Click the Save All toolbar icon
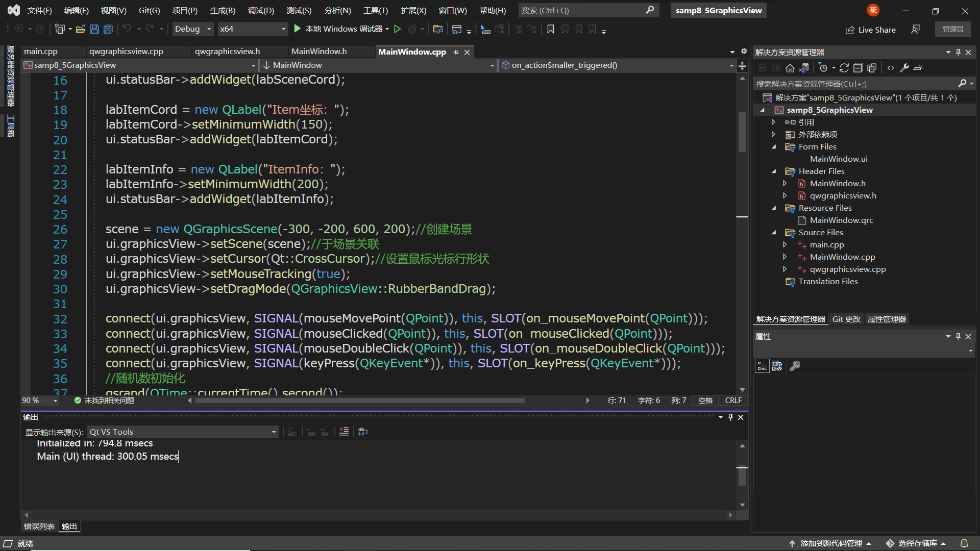The image size is (980, 551). [108, 29]
